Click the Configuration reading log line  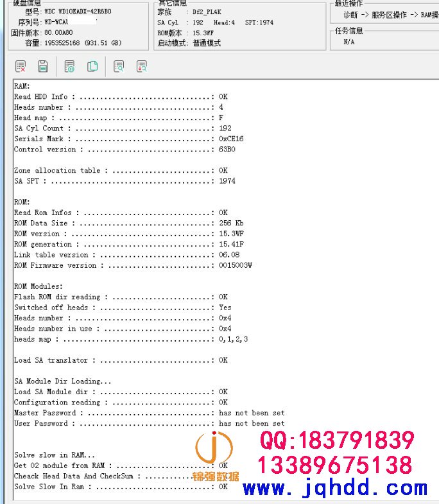[x=121, y=403]
